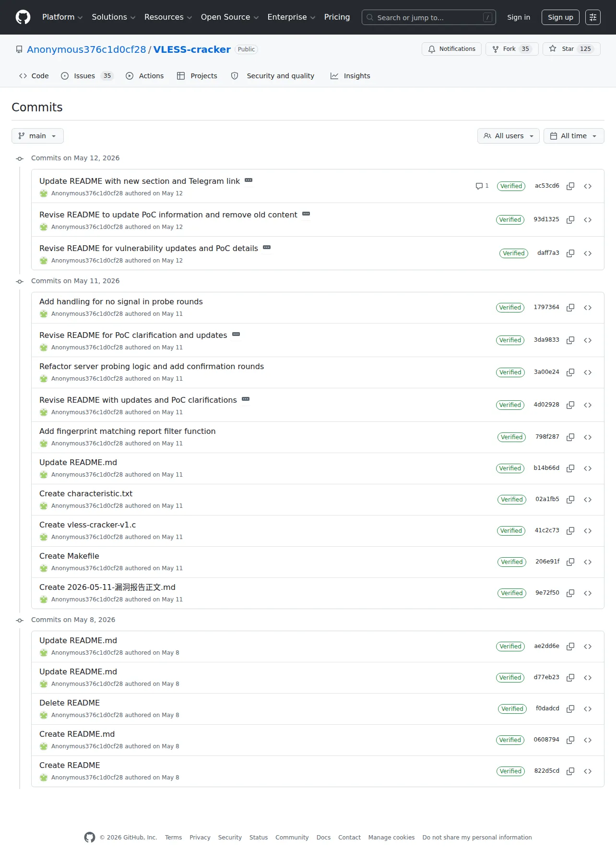Copy full SHA for commit ae2dd6e

click(570, 647)
